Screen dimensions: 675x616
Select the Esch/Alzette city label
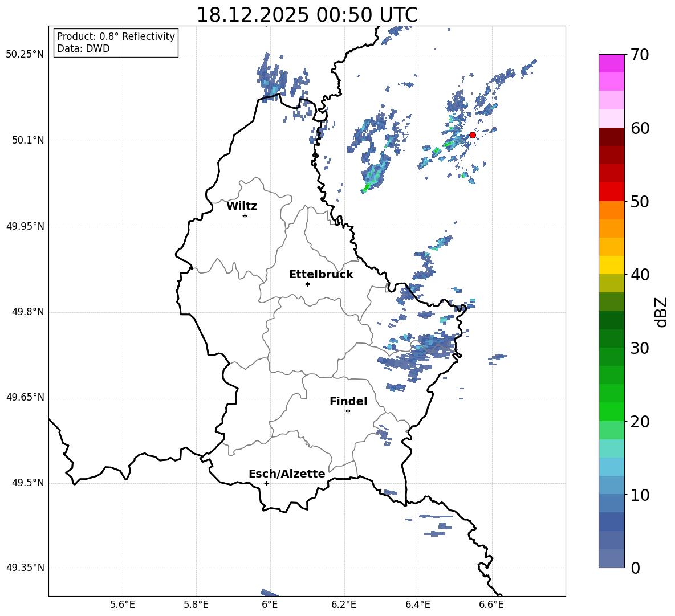point(287,474)
